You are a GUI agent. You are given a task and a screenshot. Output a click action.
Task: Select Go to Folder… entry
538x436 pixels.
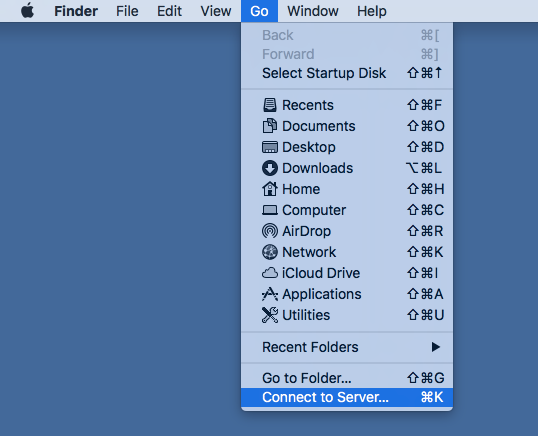pos(347,378)
